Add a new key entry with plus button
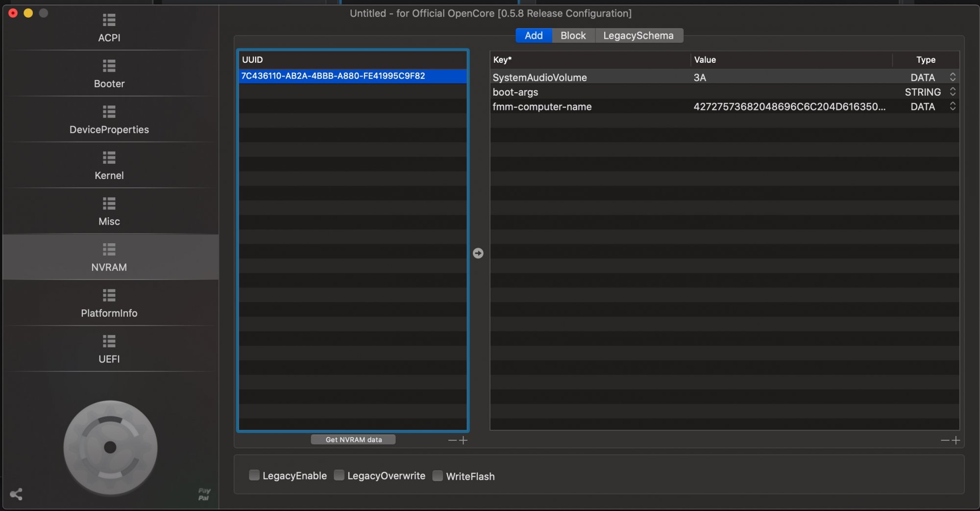 click(956, 440)
